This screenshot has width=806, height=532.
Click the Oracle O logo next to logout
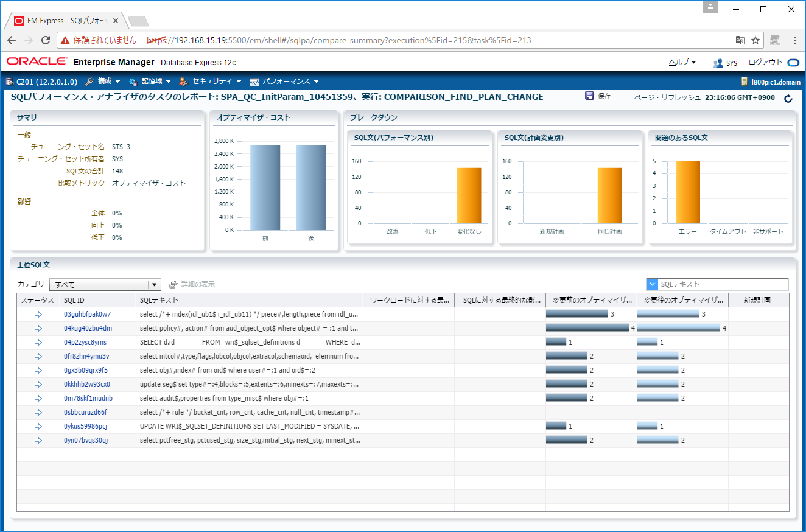point(793,63)
